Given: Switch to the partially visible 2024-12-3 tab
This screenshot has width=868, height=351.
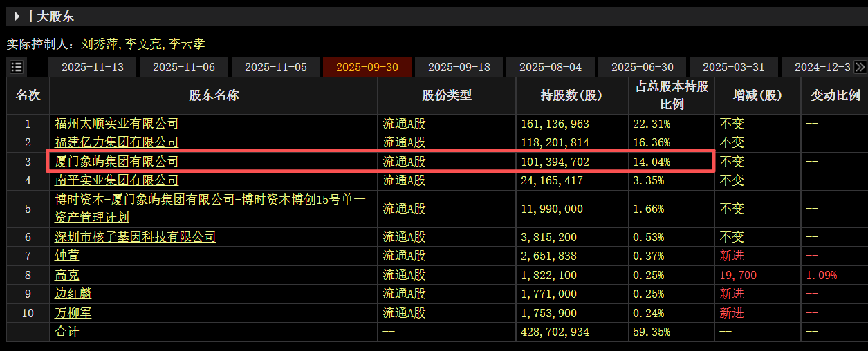Looking at the screenshot, I should click(818, 67).
